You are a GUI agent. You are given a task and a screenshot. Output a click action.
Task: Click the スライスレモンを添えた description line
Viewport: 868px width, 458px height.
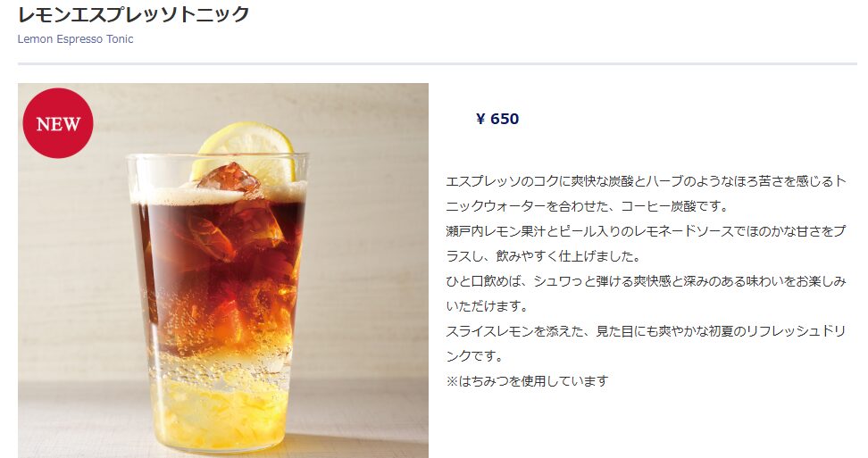click(x=646, y=330)
